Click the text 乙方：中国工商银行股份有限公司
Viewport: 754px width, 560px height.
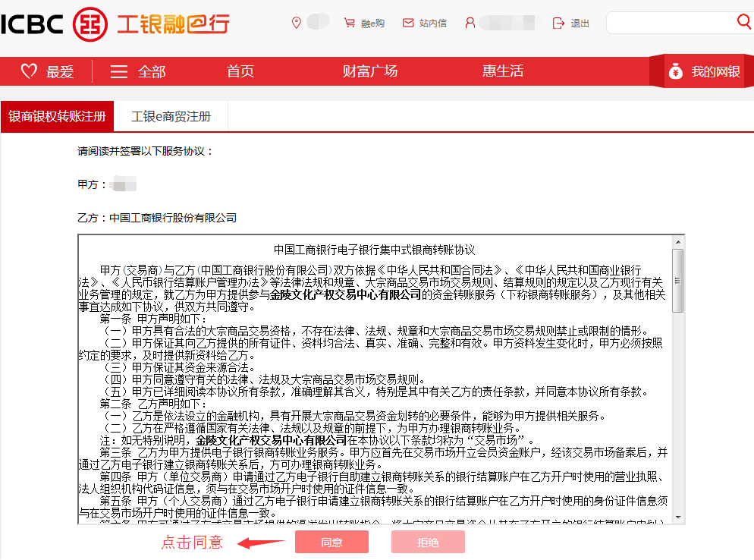[x=157, y=218]
